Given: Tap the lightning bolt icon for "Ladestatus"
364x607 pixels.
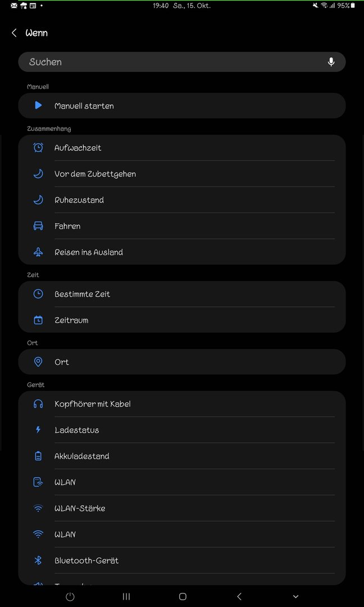Looking at the screenshot, I should [x=38, y=430].
